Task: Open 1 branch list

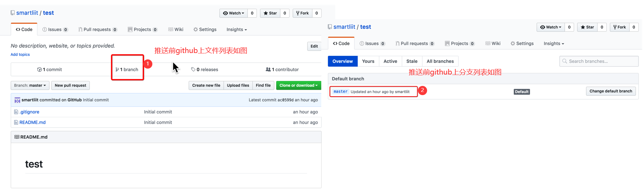Action: [127, 70]
